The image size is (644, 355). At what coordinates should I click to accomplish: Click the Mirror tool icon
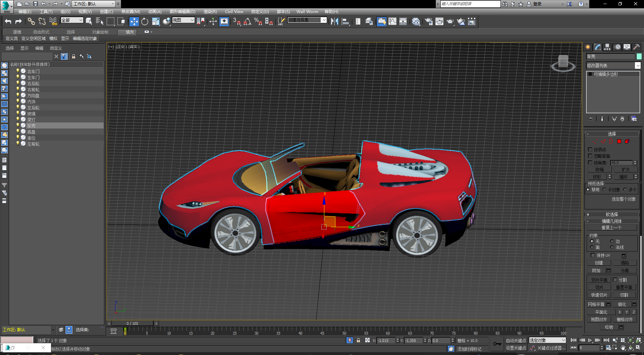pyautogui.click(x=334, y=22)
